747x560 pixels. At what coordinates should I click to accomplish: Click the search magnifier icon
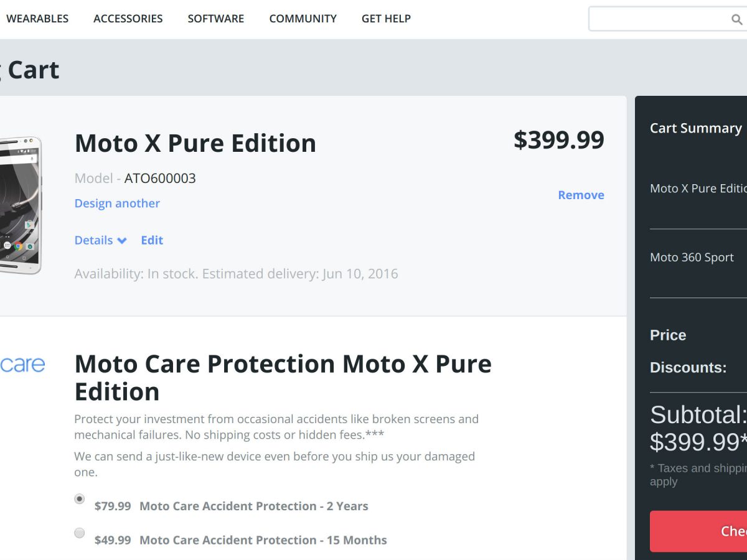736,19
